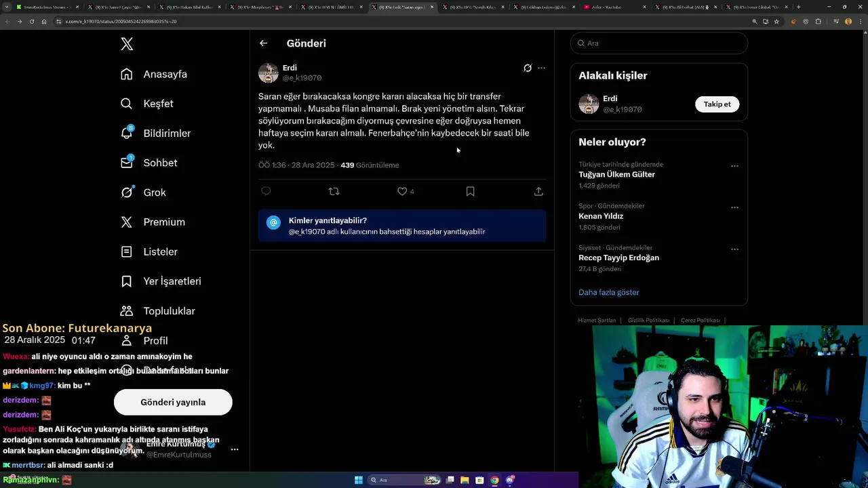Open Microsoft Store from taskbar
Image resolution: width=868 pixels, height=488 pixels.
pos(479,480)
